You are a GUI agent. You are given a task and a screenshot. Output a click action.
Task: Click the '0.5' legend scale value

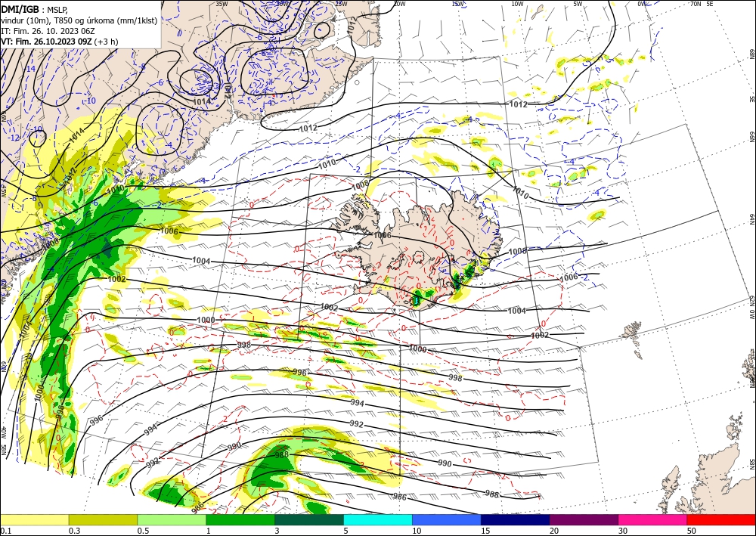point(143,531)
